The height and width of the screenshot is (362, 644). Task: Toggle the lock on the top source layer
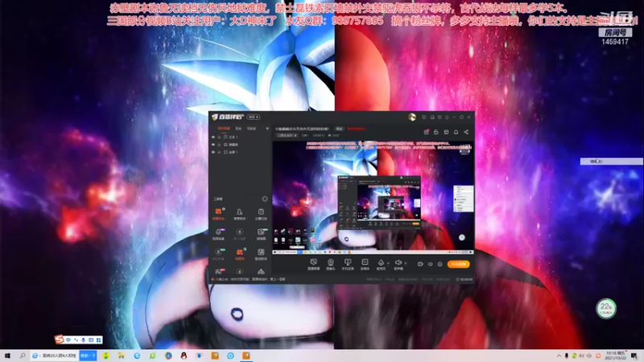219,137
